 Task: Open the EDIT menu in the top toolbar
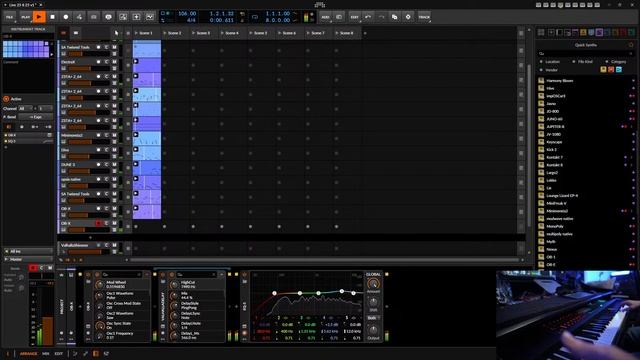[354, 17]
